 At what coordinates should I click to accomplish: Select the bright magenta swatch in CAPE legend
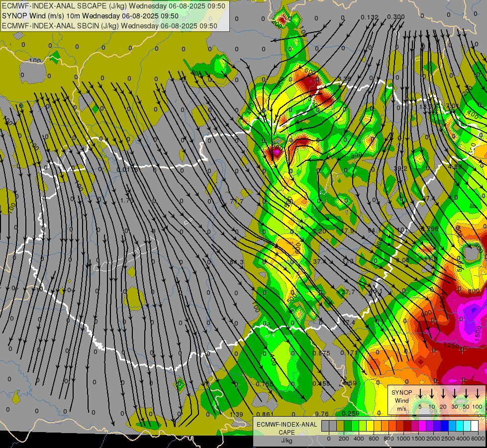tap(422, 426)
